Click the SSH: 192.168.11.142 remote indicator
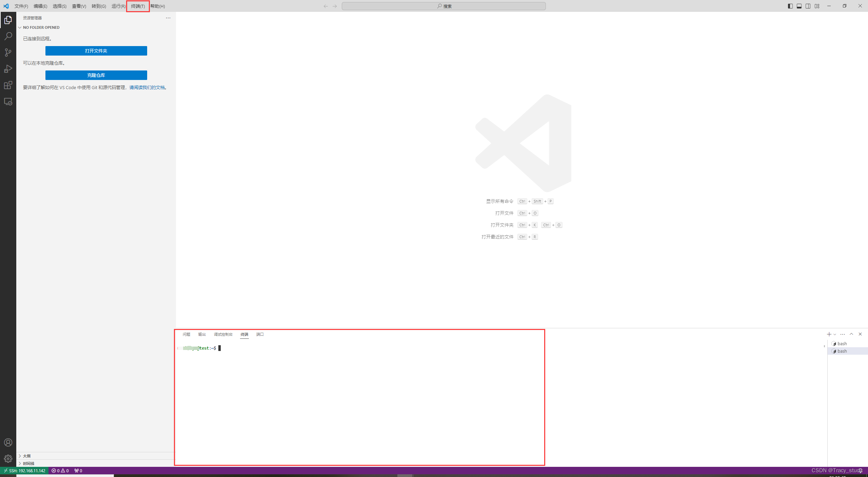 [24, 471]
